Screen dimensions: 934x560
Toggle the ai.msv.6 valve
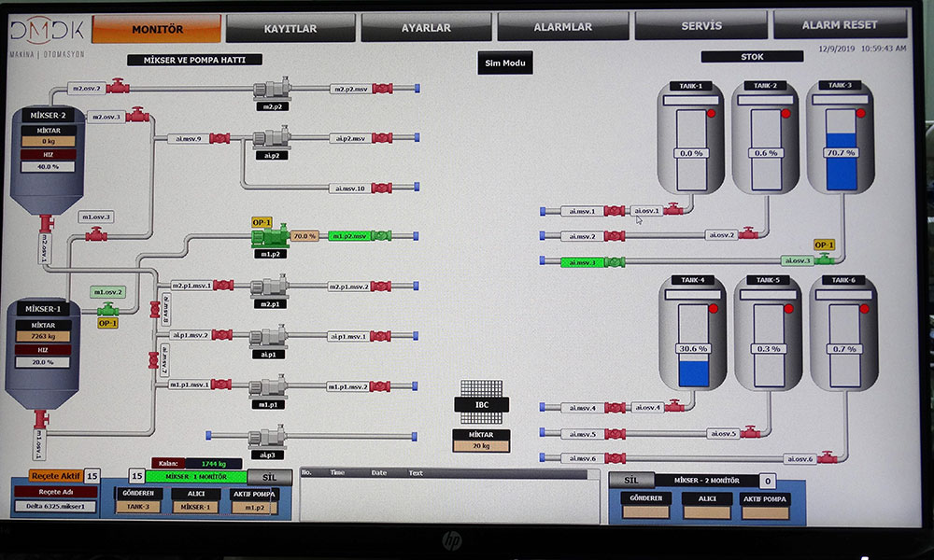[x=615, y=458]
